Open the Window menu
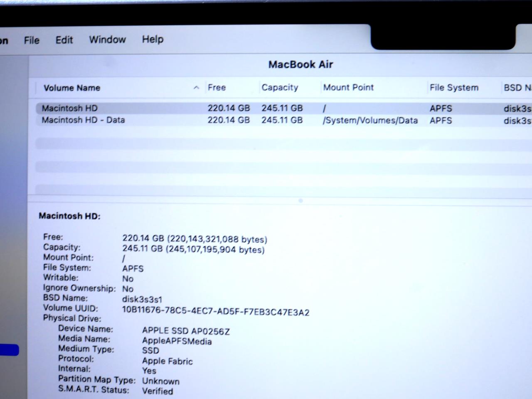The image size is (532, 399). coord(107,39)
